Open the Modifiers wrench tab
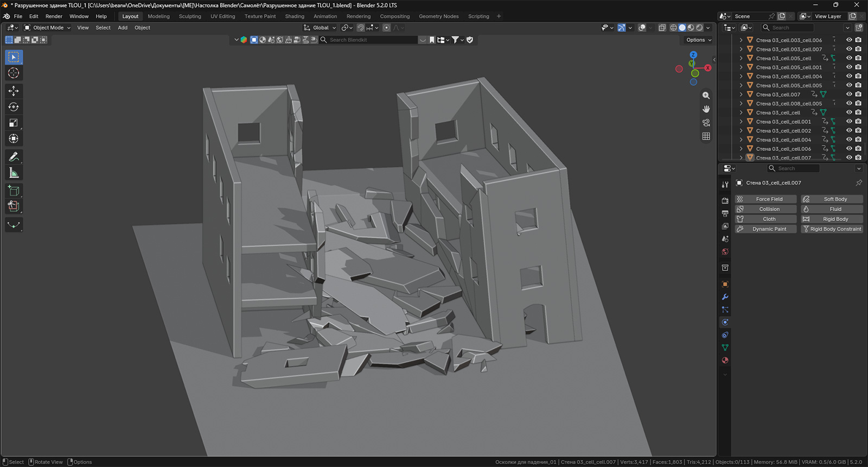This screenshot has width=868, height=467. pos(725,297)
